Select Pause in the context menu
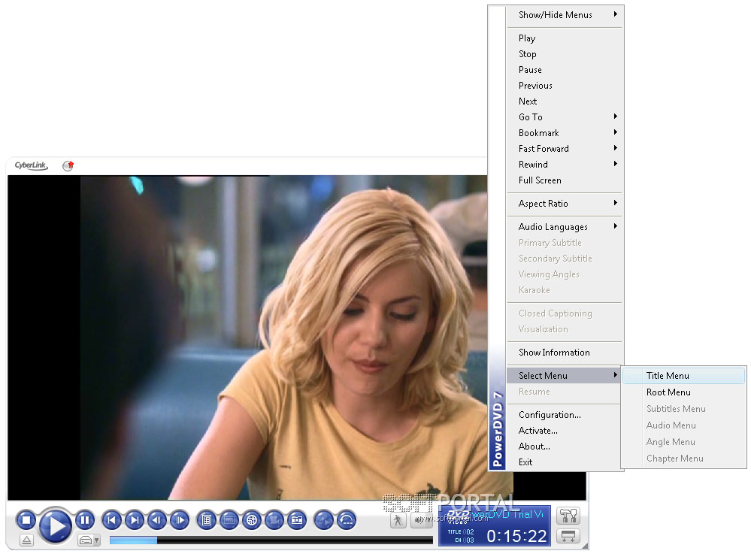This screenshot has width=751, height=560. (565, 70)
